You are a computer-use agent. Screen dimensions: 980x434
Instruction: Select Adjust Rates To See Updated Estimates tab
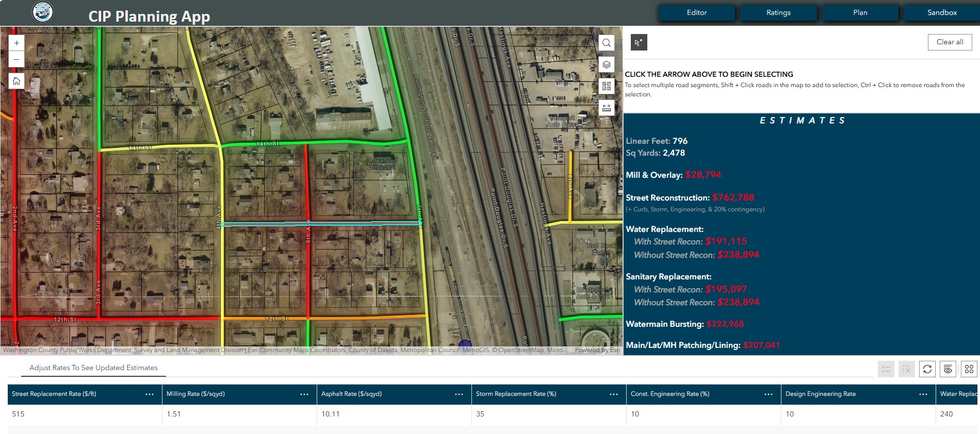pos(93,368)
